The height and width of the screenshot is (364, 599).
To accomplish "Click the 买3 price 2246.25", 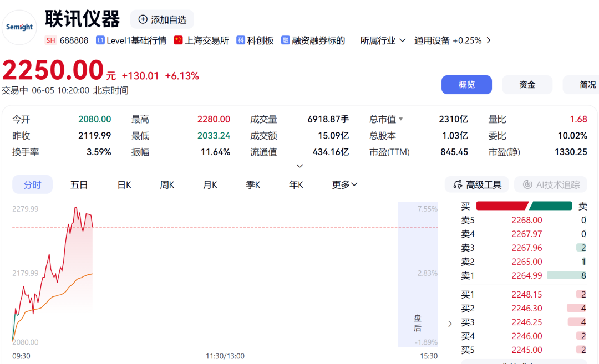I will pyautogui.click(x=527, y=322).
